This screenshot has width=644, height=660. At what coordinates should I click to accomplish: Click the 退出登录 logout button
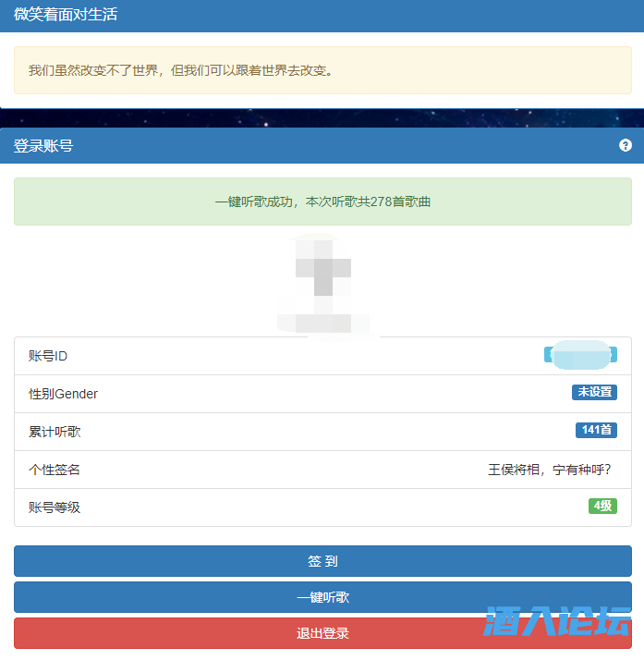[322, 633]
